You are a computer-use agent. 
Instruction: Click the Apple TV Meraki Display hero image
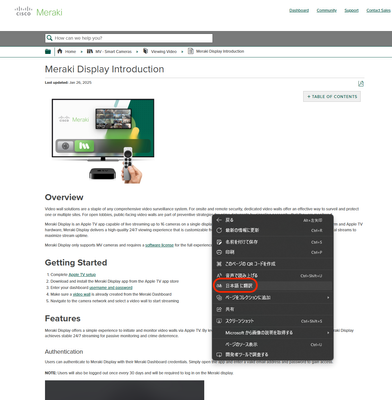(103, 141)
